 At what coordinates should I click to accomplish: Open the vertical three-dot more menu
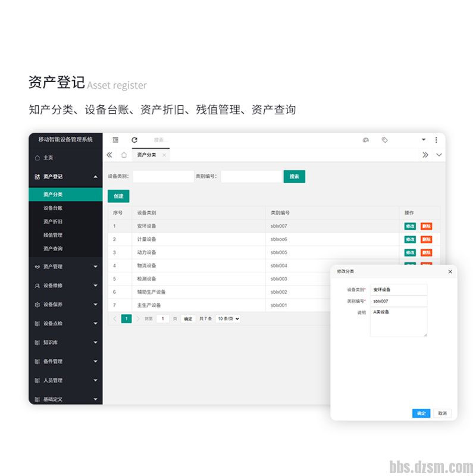436,140
